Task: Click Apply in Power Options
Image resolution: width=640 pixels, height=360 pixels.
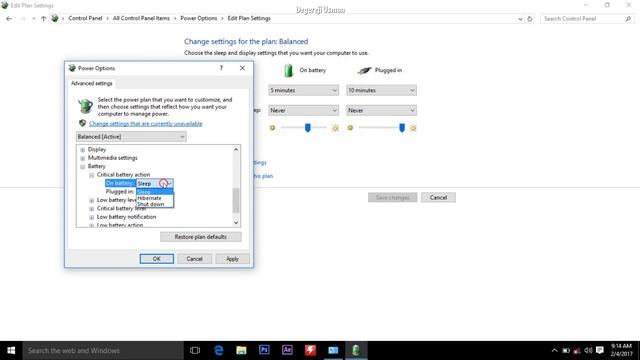Action: coord(232,259)
